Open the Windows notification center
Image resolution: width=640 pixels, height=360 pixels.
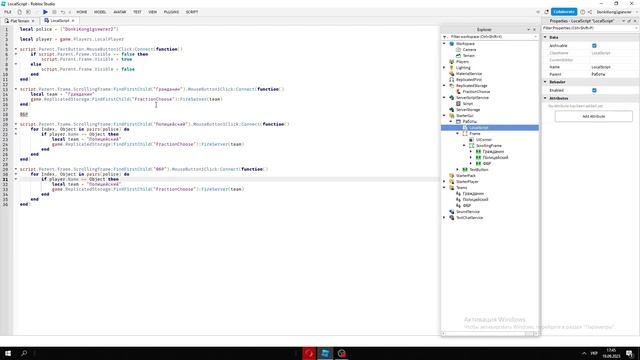point(629,353)
